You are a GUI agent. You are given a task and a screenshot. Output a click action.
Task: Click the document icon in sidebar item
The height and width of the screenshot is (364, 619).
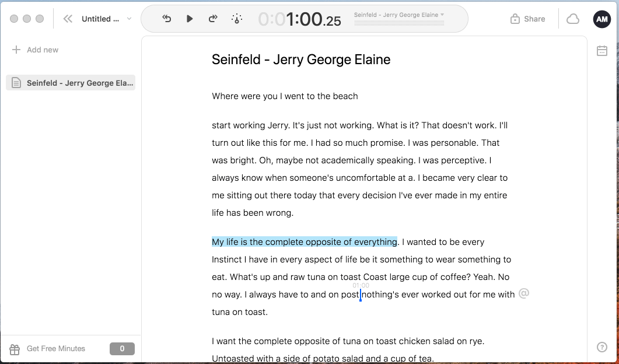click(x=16, y=83)
